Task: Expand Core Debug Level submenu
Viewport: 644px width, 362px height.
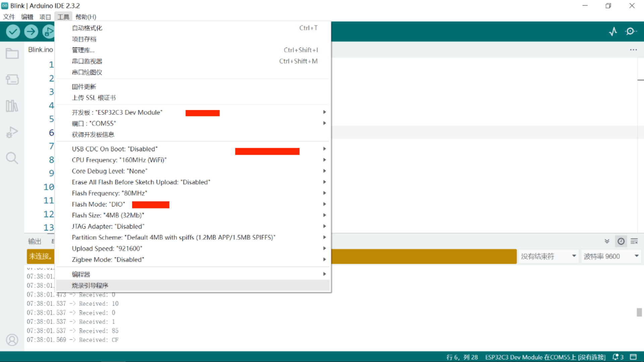Action: [193, 171]
